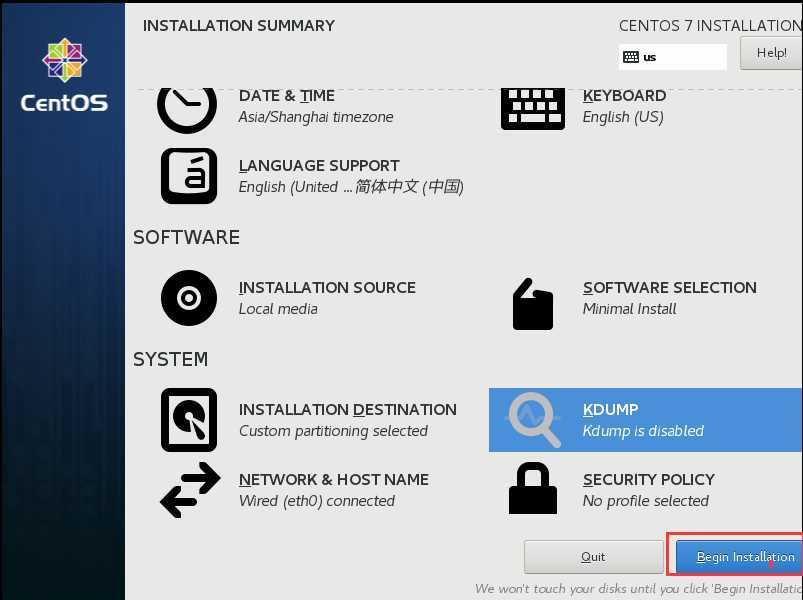
Task: Click 'Minimal Install' status text
Action: [629, 309]
